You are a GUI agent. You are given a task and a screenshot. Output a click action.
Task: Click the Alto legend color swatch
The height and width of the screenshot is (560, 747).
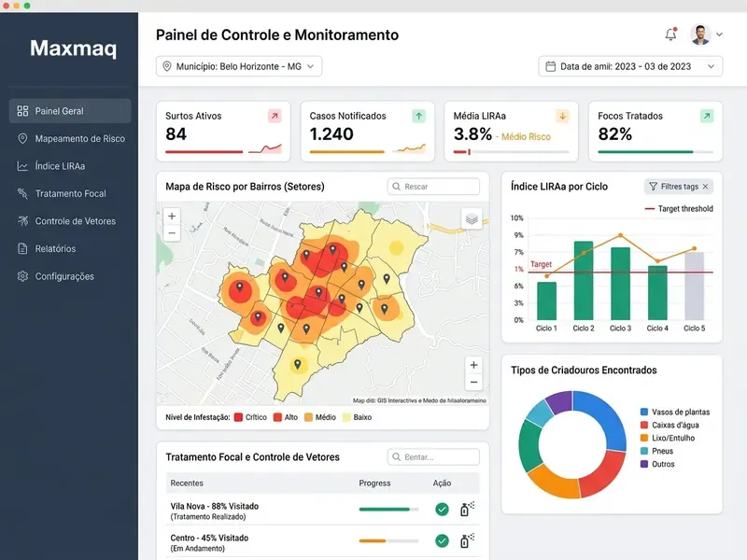pyautogui.click(x=277, y=417)
